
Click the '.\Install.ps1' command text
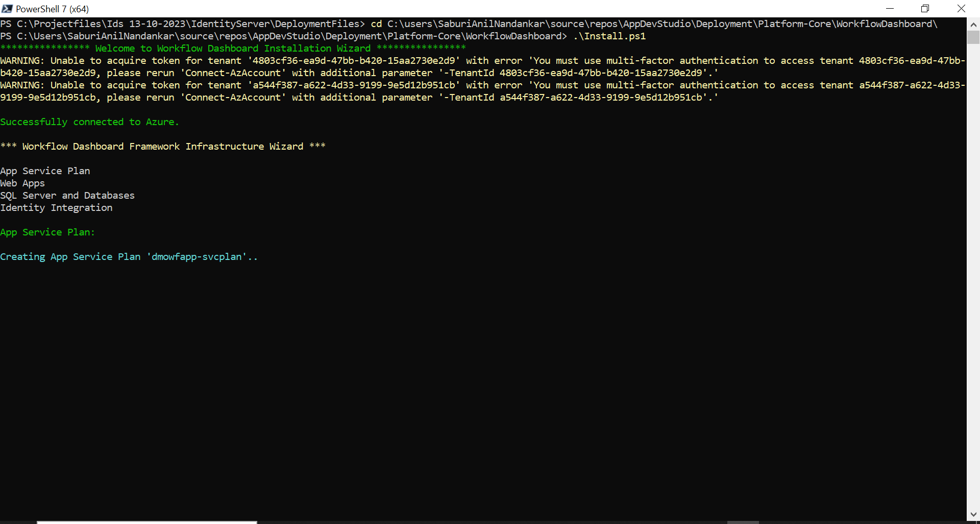pyautogui.click(x=609, y=36)
